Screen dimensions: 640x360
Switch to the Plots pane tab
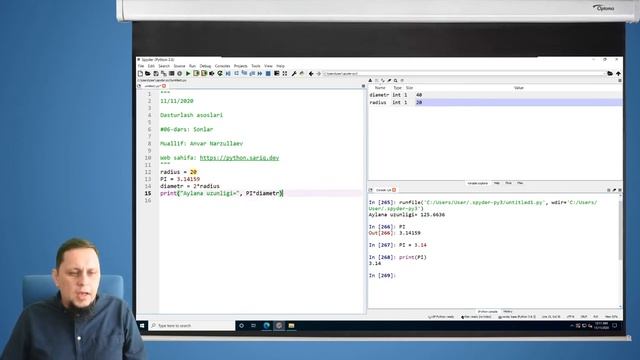(x=509, y=183)
